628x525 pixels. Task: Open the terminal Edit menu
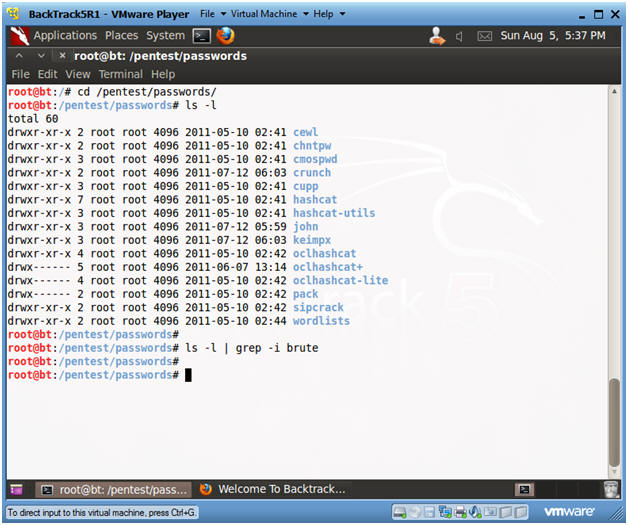point(48,74)
